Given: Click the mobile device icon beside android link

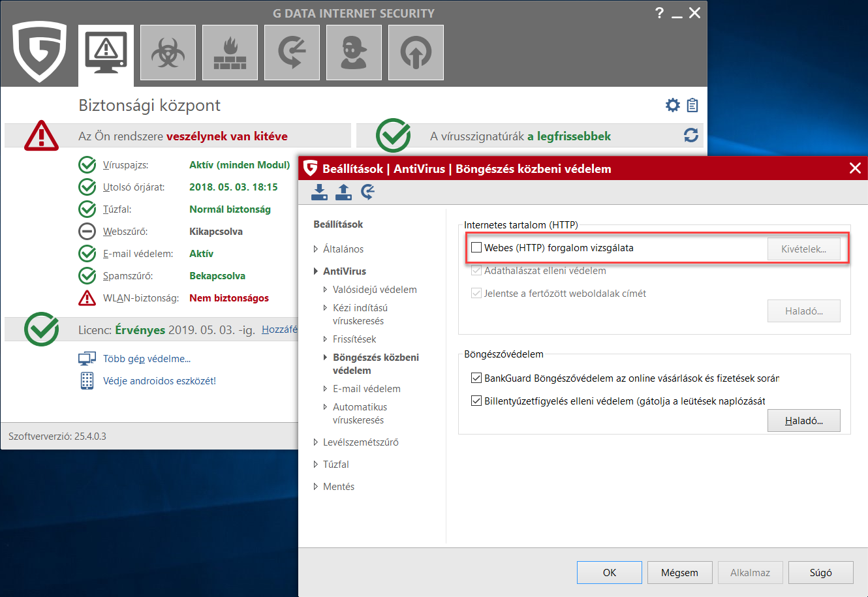Looking at the screenshot, I should point(87,381).
